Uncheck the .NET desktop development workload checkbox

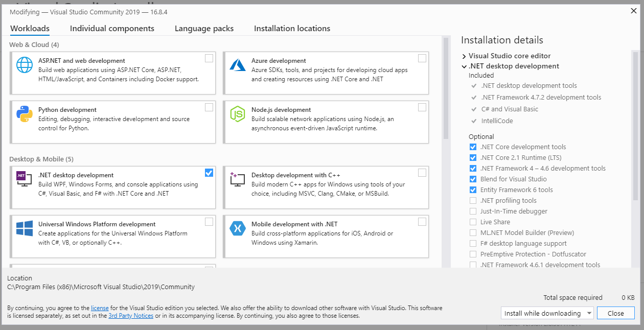209,173
